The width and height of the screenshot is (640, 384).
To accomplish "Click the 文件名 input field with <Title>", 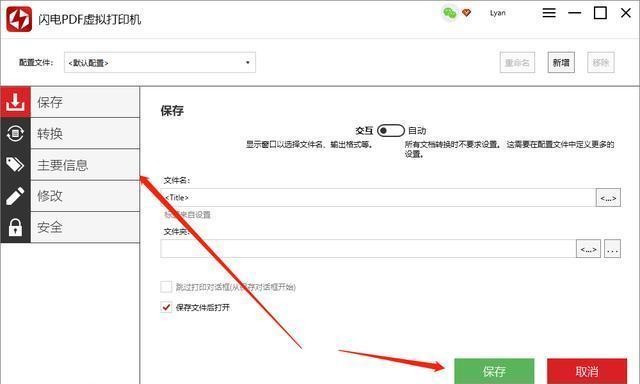I will (378, 198).
